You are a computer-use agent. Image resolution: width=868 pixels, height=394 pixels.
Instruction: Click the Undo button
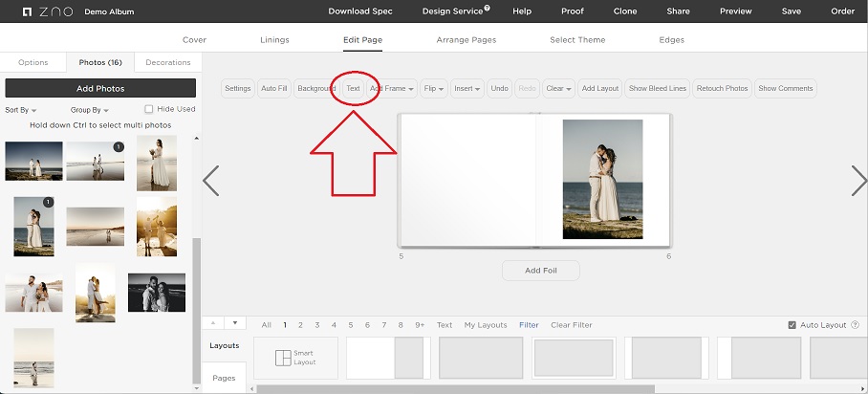[499, 89]
